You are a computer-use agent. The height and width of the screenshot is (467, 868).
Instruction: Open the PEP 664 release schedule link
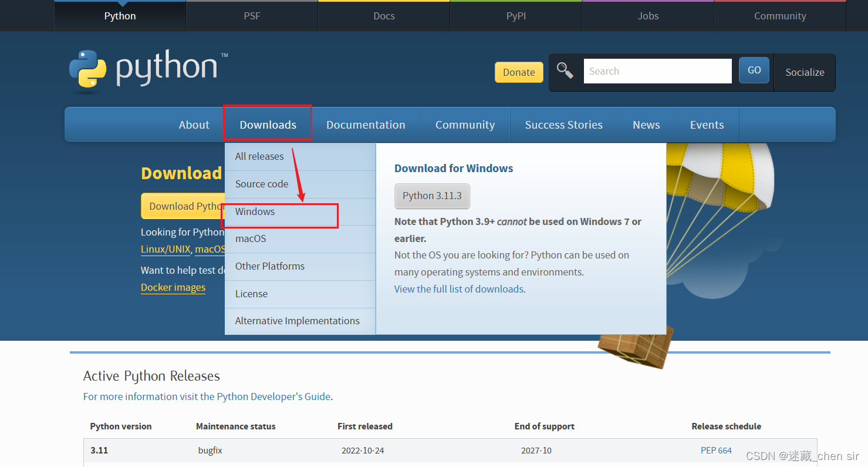click(x=716, y=451)
